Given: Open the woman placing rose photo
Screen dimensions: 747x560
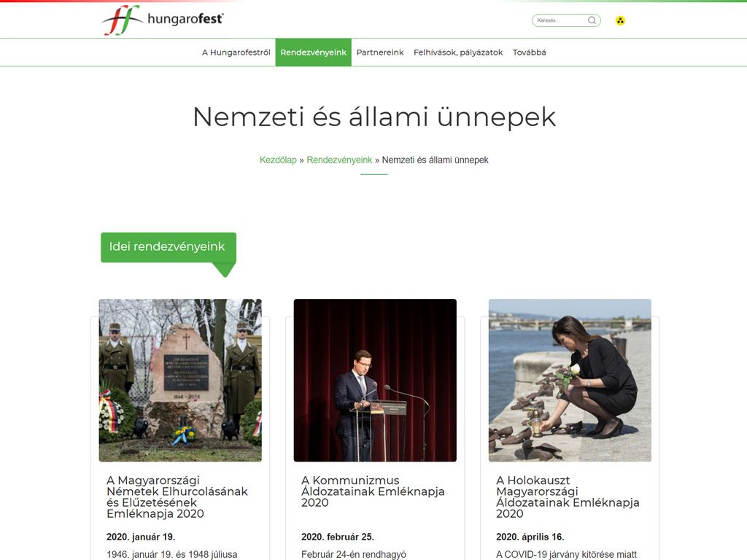Looking at the screenshot, I should (x=570, y=380).
